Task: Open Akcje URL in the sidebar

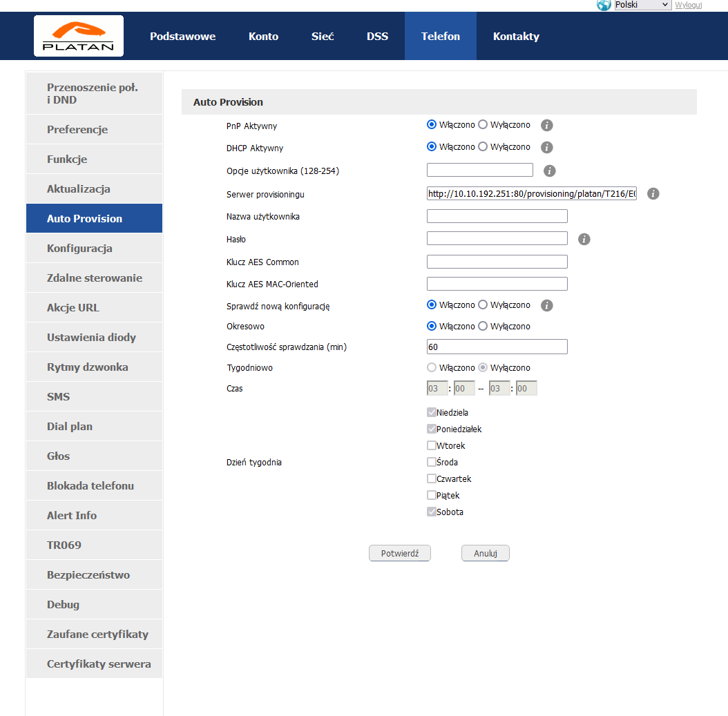Action: coord(94,308)
